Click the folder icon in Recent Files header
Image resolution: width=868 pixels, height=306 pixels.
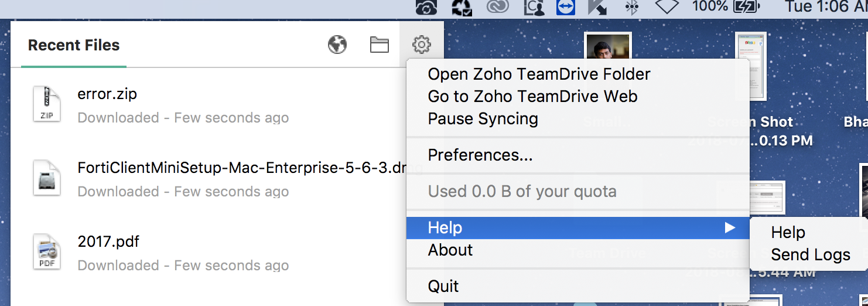tap(380, 45)
